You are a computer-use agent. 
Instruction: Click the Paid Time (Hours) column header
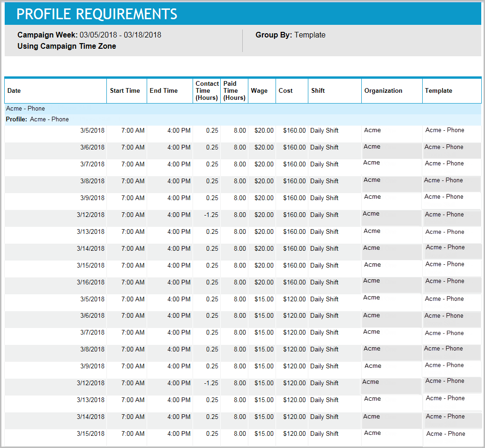(234, 90)
